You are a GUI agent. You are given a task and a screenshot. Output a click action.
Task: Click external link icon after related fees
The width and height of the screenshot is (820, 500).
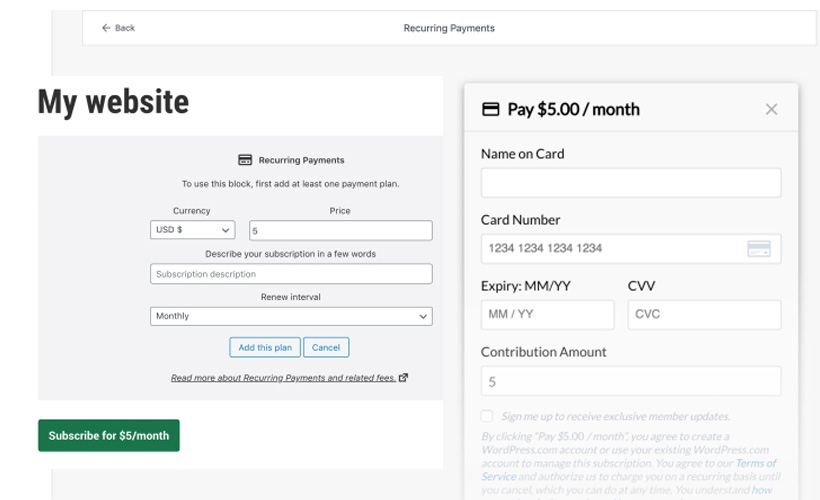pos(404,378)
